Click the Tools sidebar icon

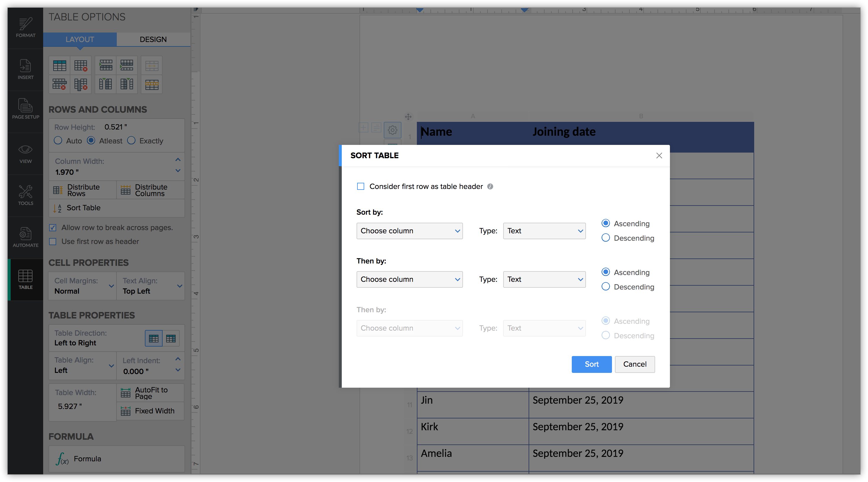pyautogui.click(x=25, y=195)
